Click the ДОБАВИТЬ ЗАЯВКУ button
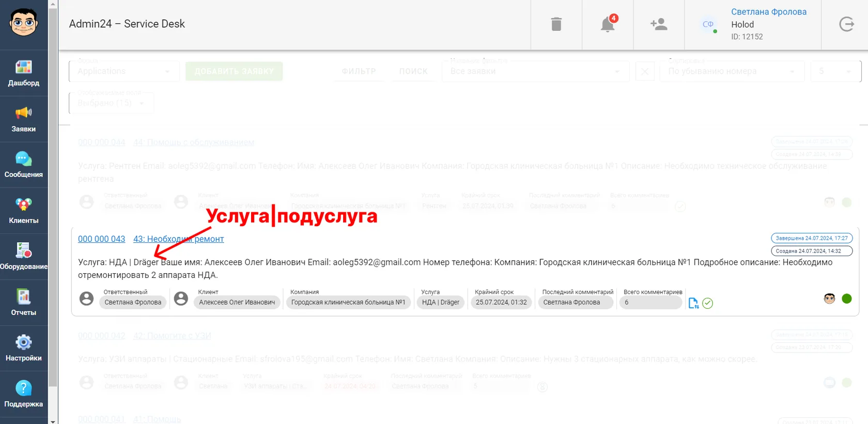Image resolution: width=868 pixels, height=424 pixels. (234, 71)
